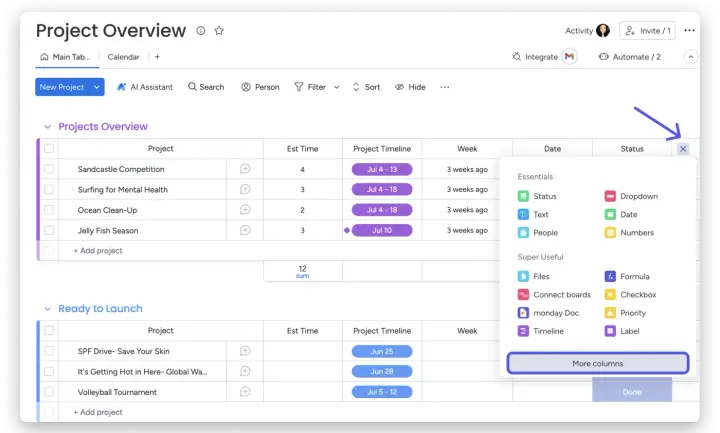Click the Gmail integration icon
The image size is (720, 433).
pyautogui.click(x=569, y=56)
